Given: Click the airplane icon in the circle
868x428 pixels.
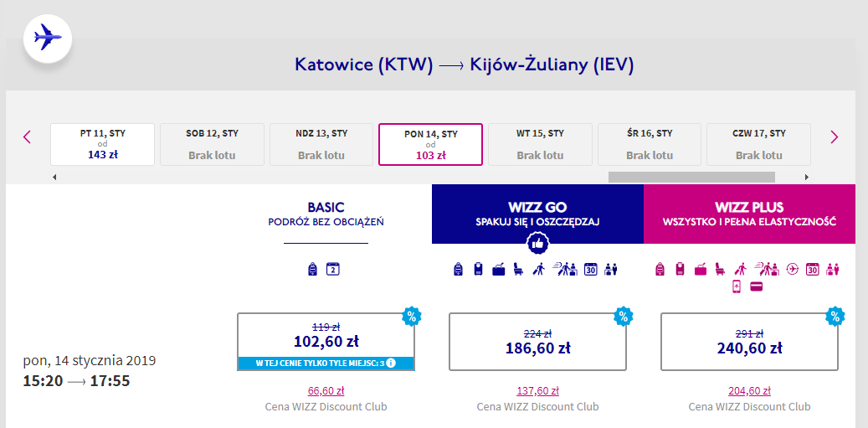Looking at the screenshot, I should (x=48, y=39).
